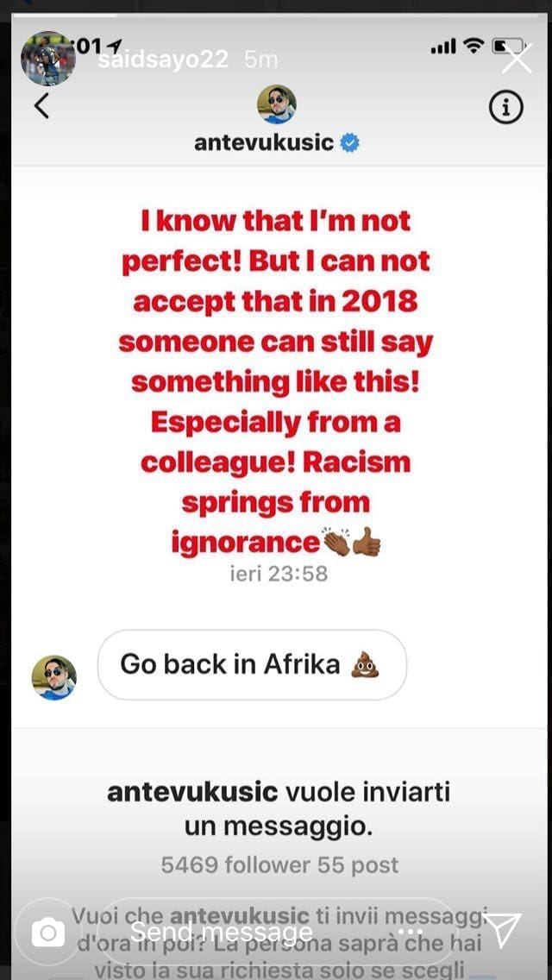Select the "Go back in Afrika" message bubble
Viewport: 552px width, 980px height.
tap(251, 664)
